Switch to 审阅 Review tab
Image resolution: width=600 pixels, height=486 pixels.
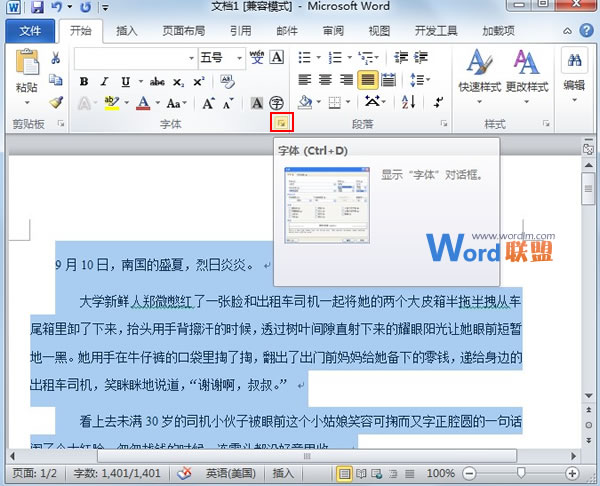333,31
